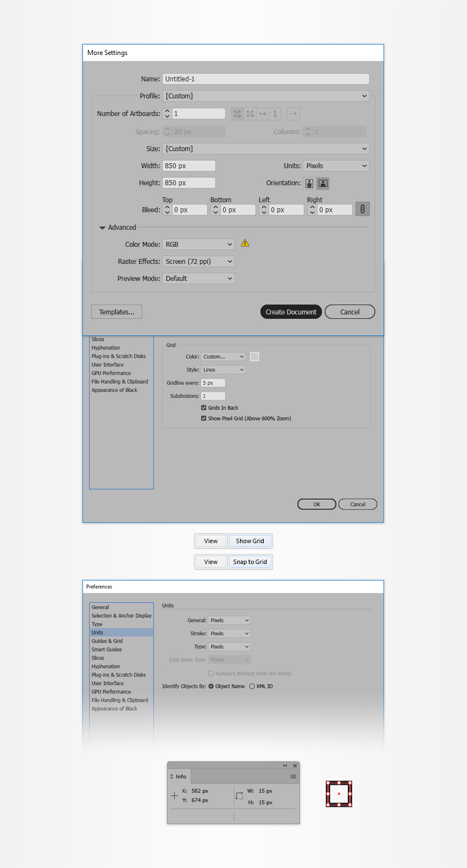The image size is (467, 868).
Task: Toggle Grids In Back checkbox
Action: (204, 408)
